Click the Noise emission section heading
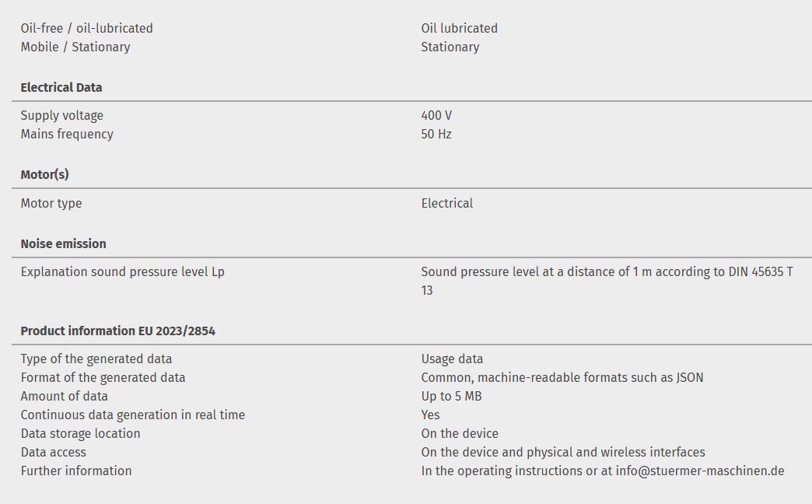Viewport: 812px width, 504px height. 63,243
